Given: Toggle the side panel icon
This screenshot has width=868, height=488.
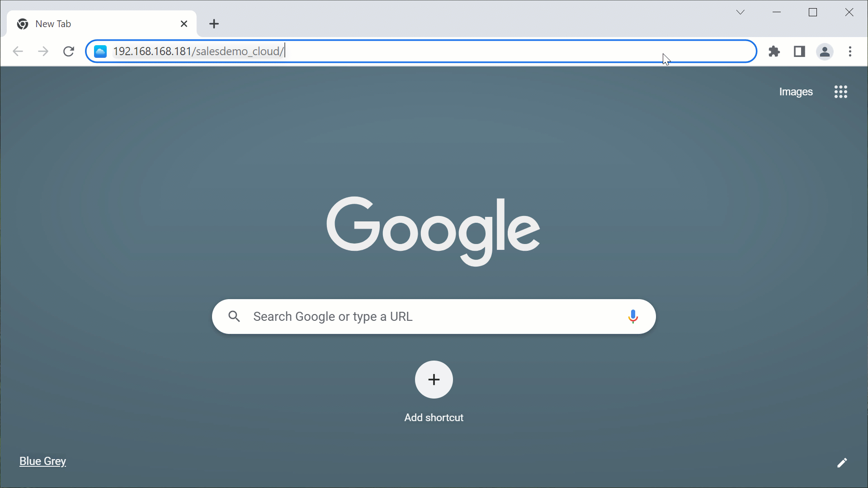Looking at the screenshot, I should pos(799,52).
